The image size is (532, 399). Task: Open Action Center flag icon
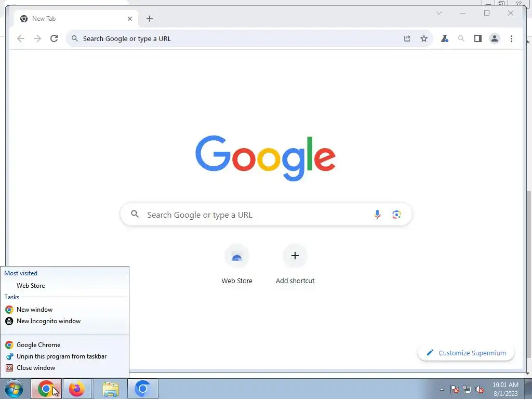point(455,389)
